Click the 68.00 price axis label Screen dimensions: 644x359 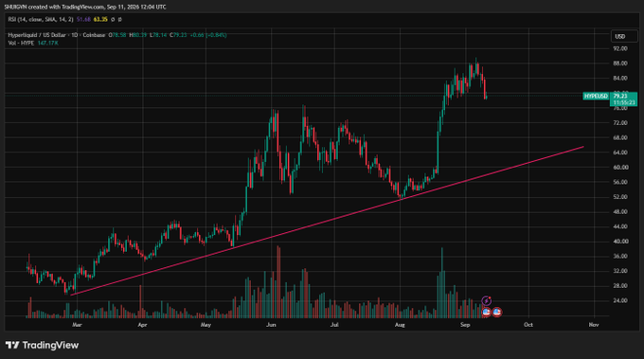620,137
